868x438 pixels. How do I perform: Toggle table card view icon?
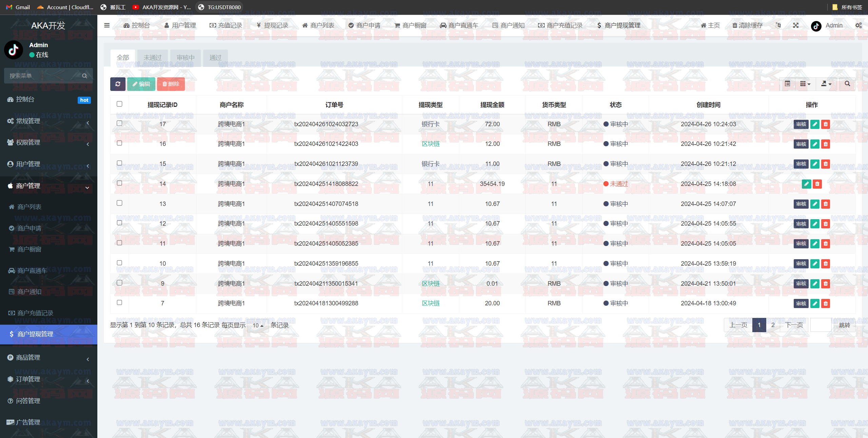click(x=787, y=84)
